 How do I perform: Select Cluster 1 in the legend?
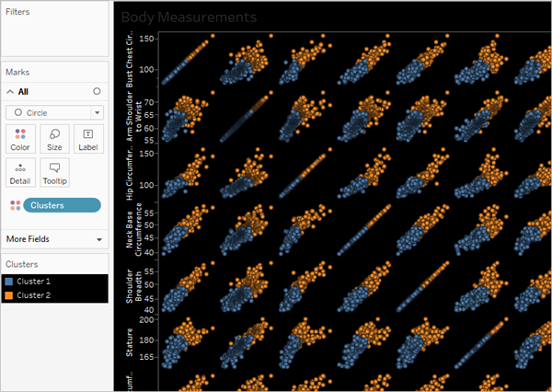pyautogui.click(x=35, y=281)
